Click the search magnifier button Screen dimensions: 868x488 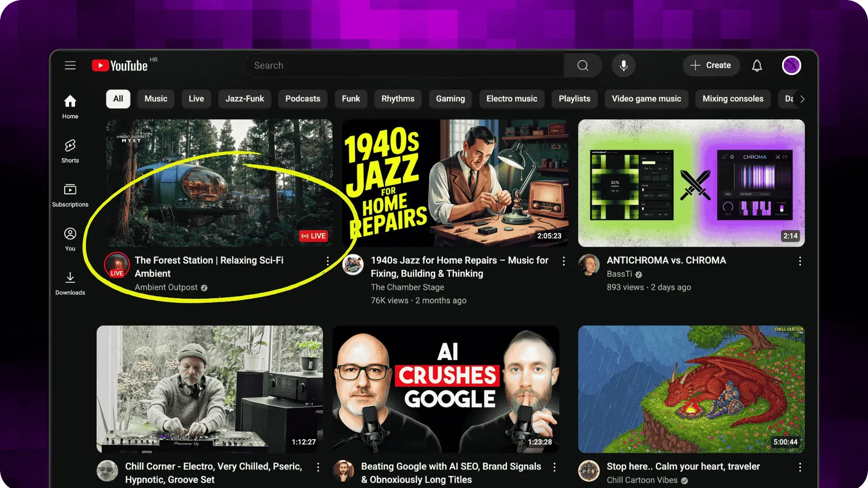pos(583,66)
